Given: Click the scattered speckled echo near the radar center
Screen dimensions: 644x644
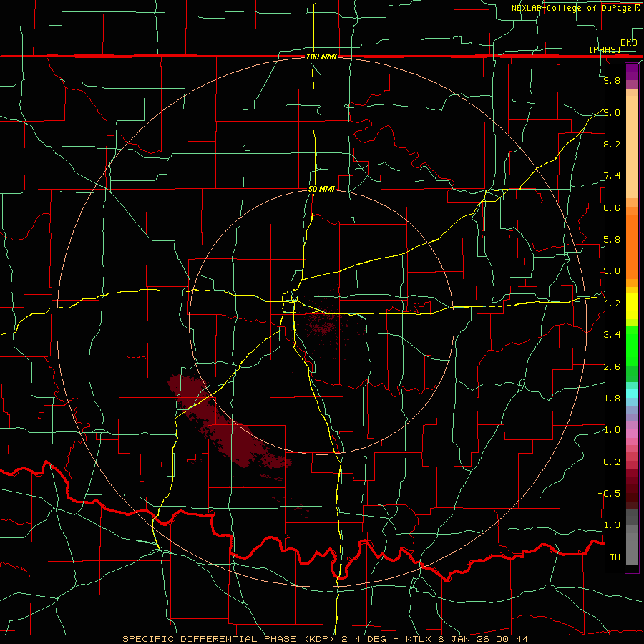Looking at the screenshot, I should 324,326.
